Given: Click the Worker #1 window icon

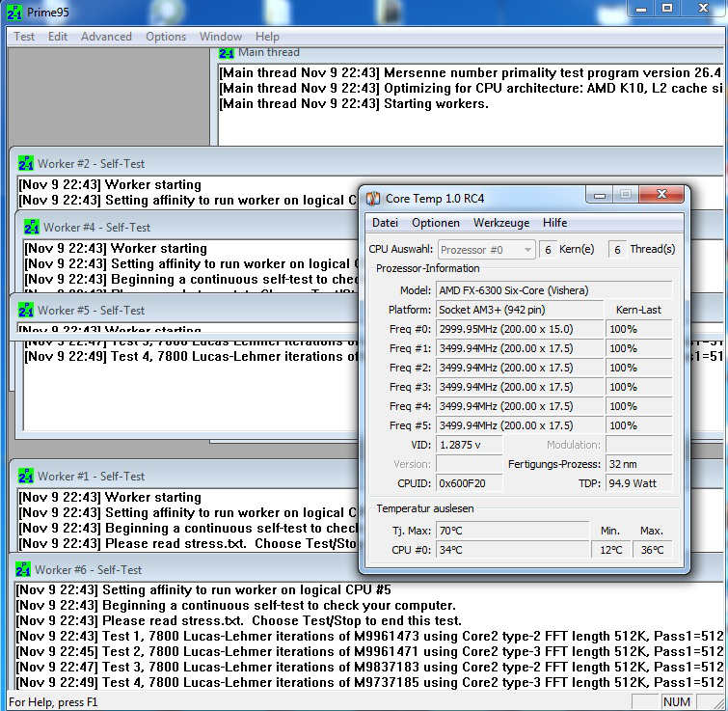Looking at the screenshot, I should [x=26, y=476].
